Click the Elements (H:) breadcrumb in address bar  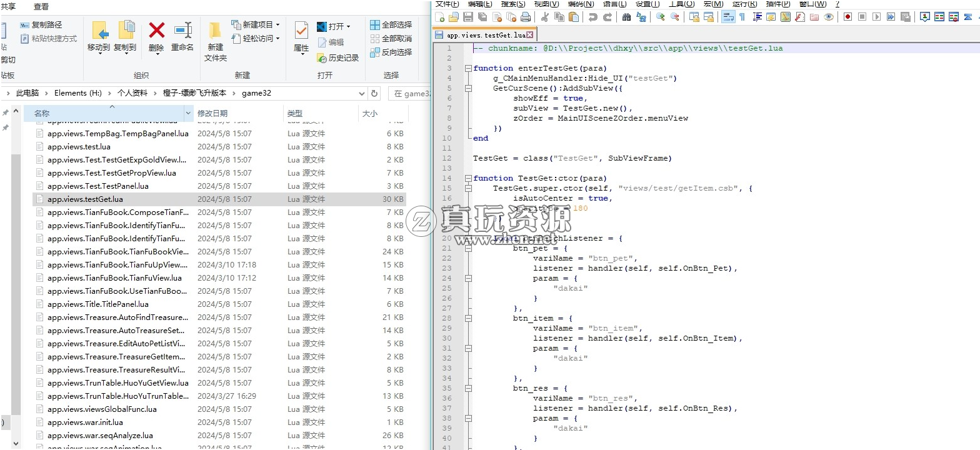tap(78, 93)
